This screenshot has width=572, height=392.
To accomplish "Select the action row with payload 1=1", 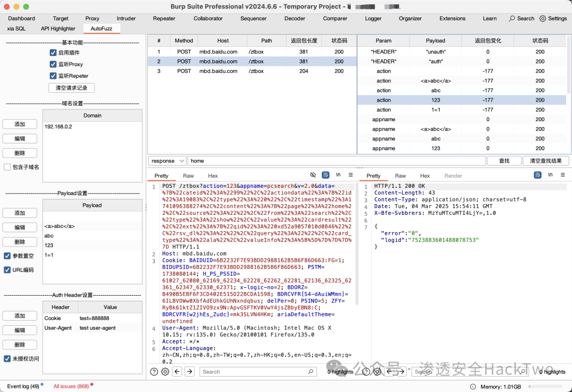I will pyautogui.click(x=462, y=110).
